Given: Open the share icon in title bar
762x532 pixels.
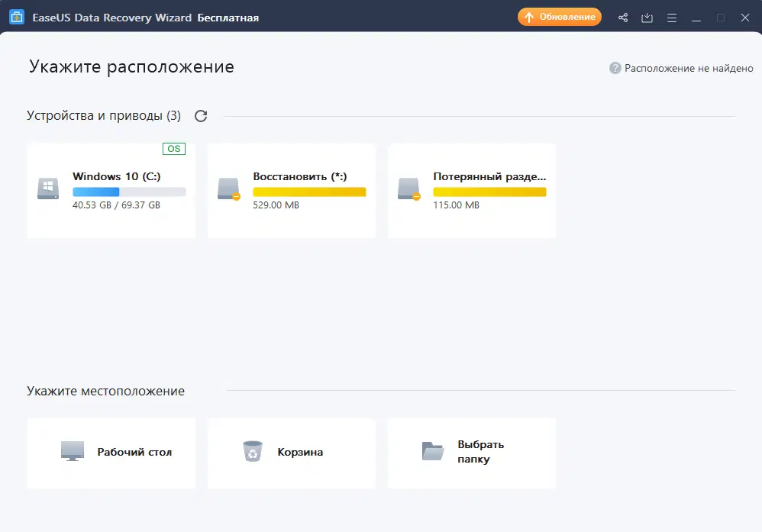Looking at the screenshot, I should click(x=623, y=18).
